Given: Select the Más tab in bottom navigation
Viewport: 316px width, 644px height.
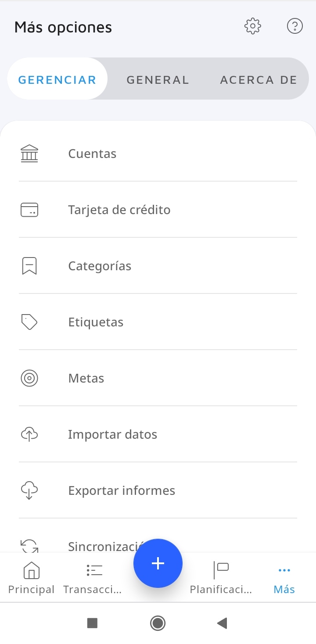Looking at the screenshot, I should [284, 577].
